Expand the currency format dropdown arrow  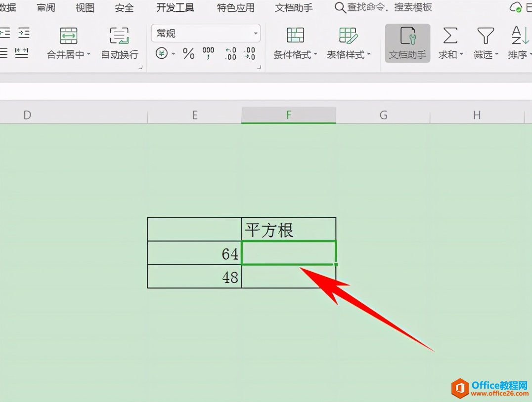point(174,53)
